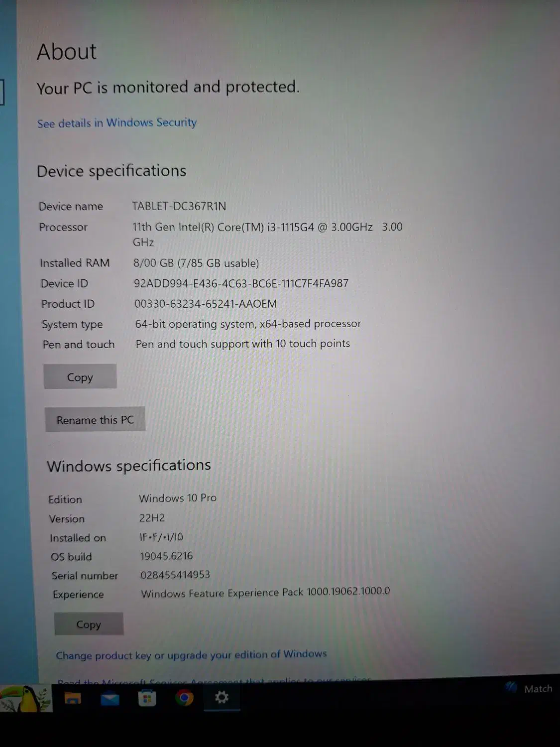Copy the Windows specifications
The height and width of the screenshot is (747, 560).
pos(89,624)
